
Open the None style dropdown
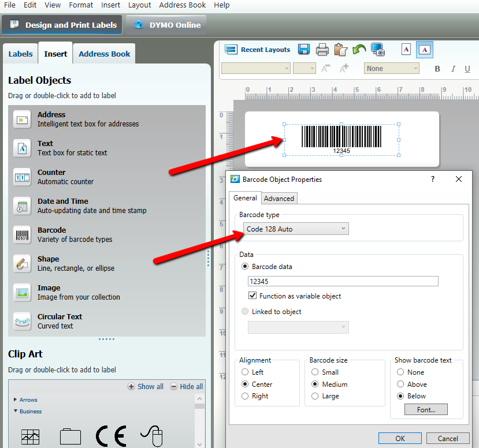(x=391, y=68)
